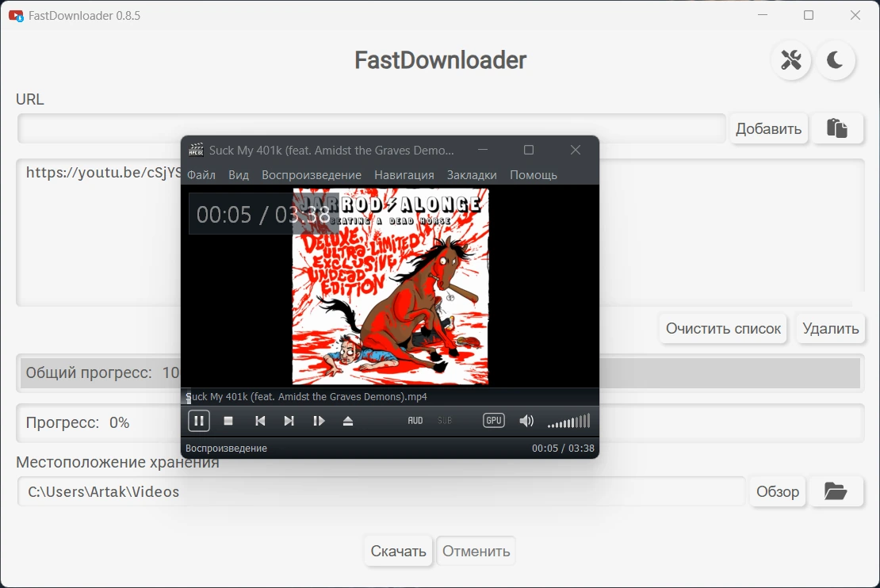Clear the list with Очистить список
This screenshot has width=880, height=588.
pyautogui.click(x=723, y=328)
